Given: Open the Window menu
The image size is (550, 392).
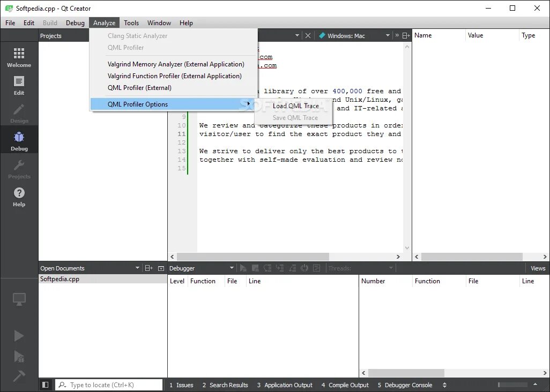Looking at the screenshot, I should (x=159, y=23).
